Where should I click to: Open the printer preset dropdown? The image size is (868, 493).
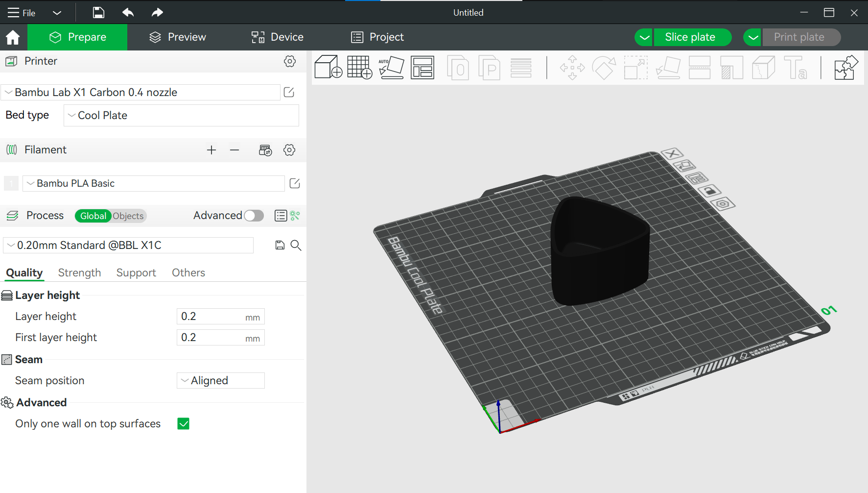[x=141, y=92]
